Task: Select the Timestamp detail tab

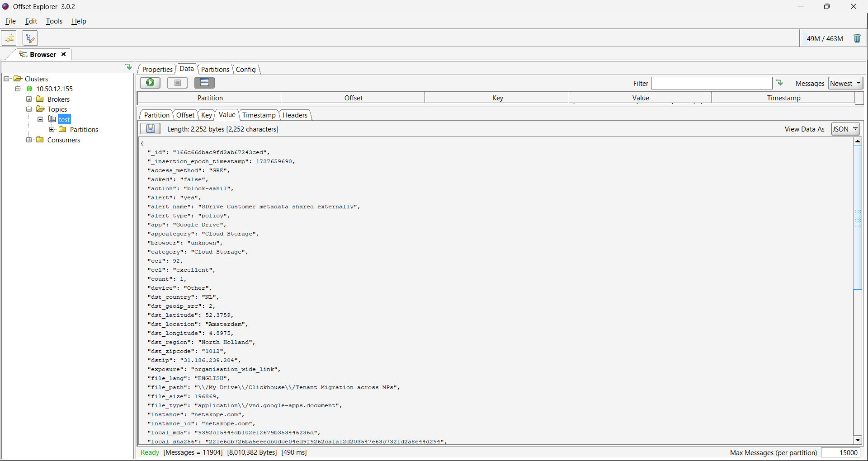Action: (259, 115)
